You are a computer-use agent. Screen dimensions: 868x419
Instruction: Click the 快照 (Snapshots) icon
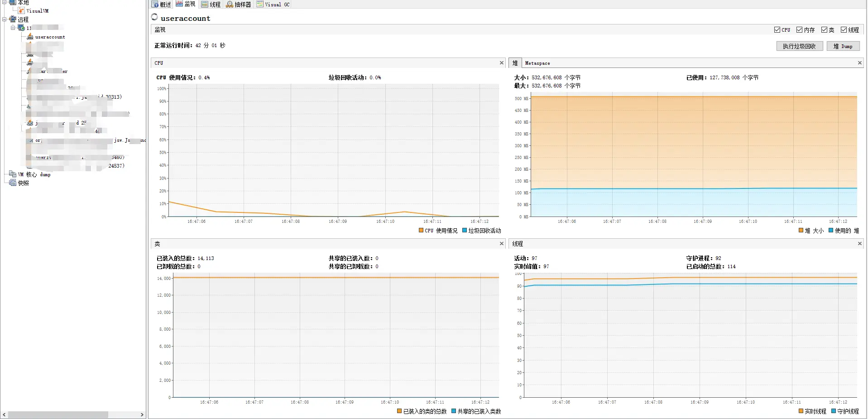(13, 183)
